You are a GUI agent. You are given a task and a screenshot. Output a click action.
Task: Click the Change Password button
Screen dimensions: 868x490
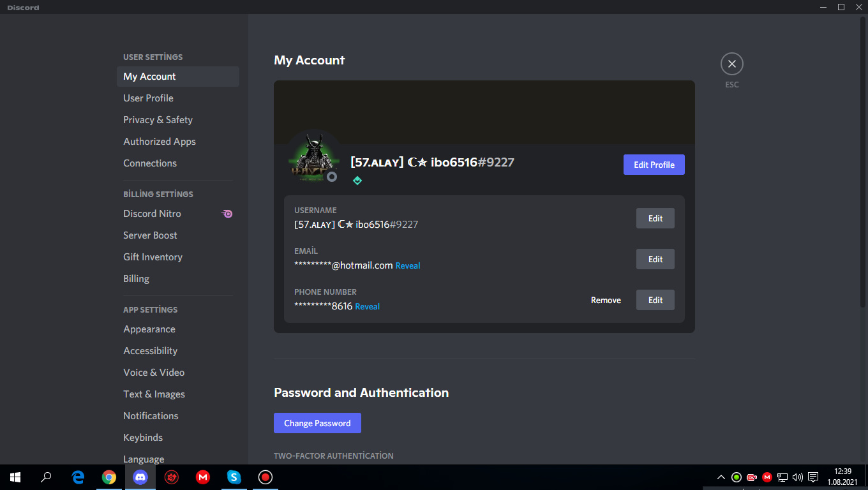tap(317, 423)
